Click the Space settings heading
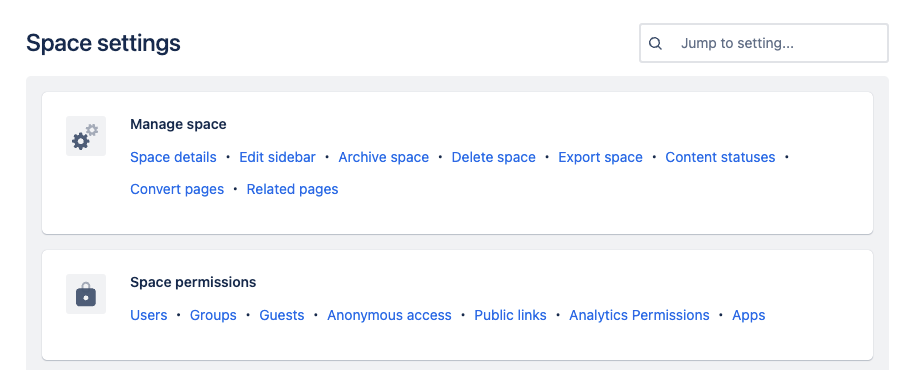 click(x=103, y=43)
